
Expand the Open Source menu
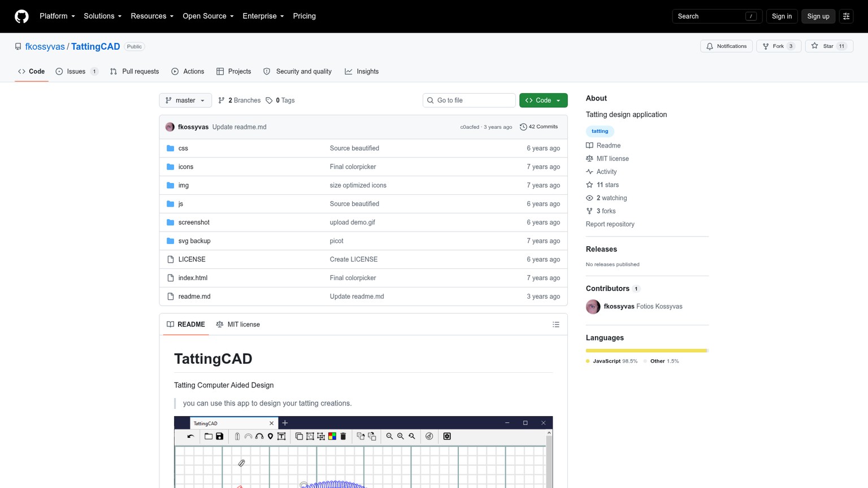point(208,16)
